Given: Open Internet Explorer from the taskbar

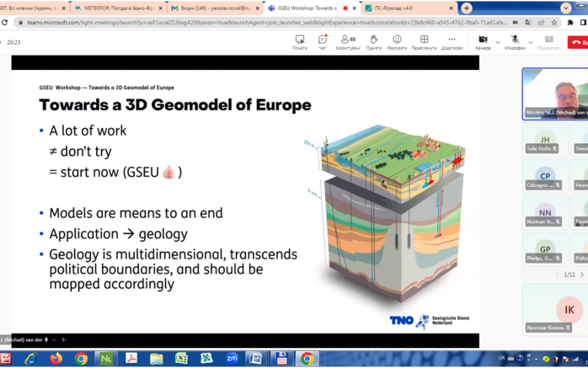Looking at the screenshot, I should (31, 359).
